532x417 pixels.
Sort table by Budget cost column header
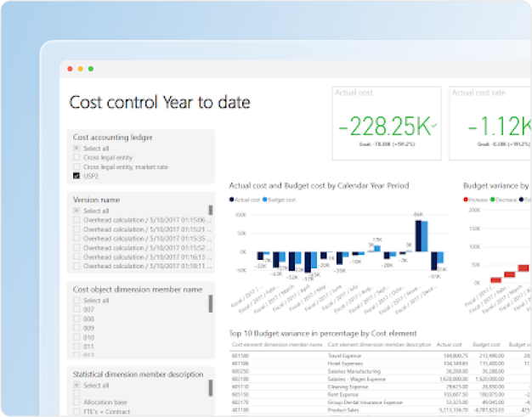click(x=486, y=345)
